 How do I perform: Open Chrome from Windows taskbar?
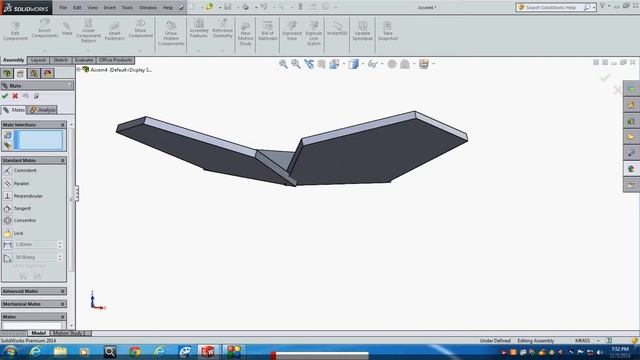click(x=135, y=352)
